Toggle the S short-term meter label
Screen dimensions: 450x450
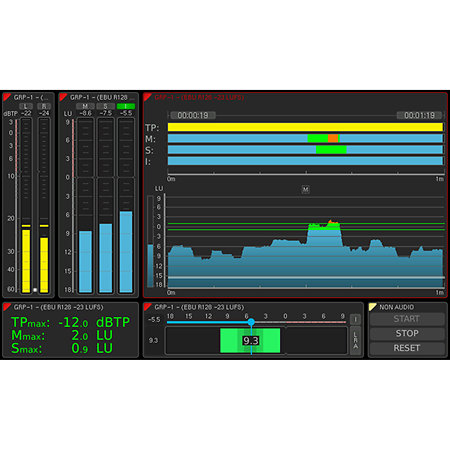(x=105, y=106)
